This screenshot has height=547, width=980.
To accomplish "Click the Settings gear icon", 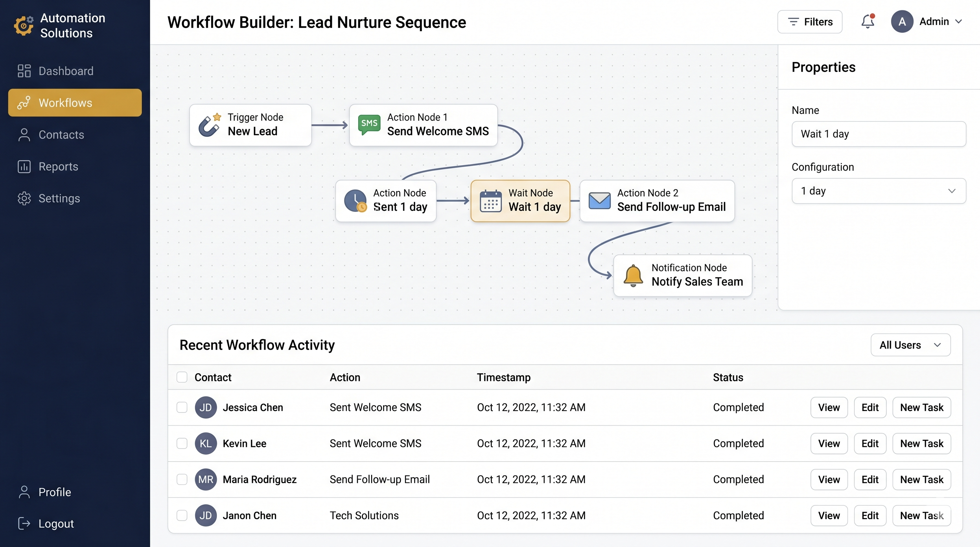I will click(x=24, y=198).
